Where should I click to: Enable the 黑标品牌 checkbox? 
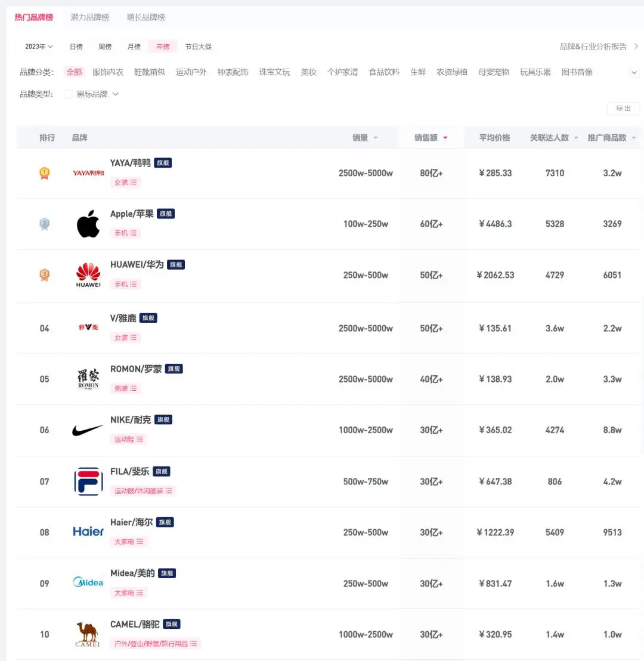68,94
